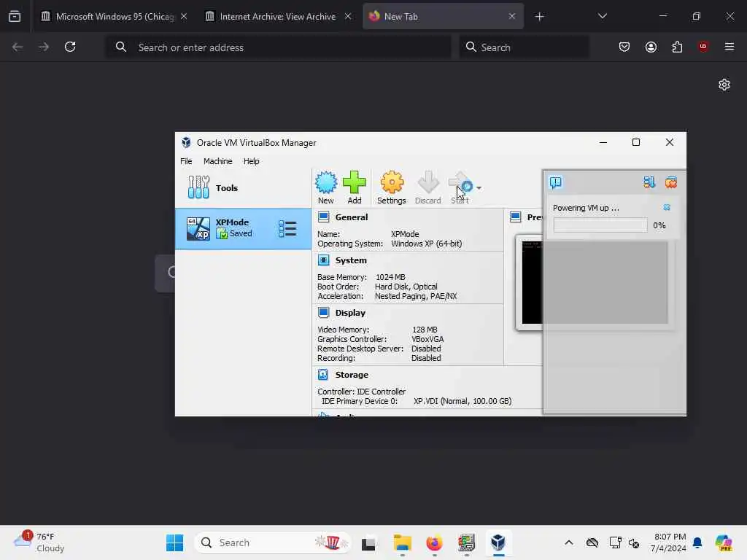Close the Internet Archive tab

[x=348, y=16]
